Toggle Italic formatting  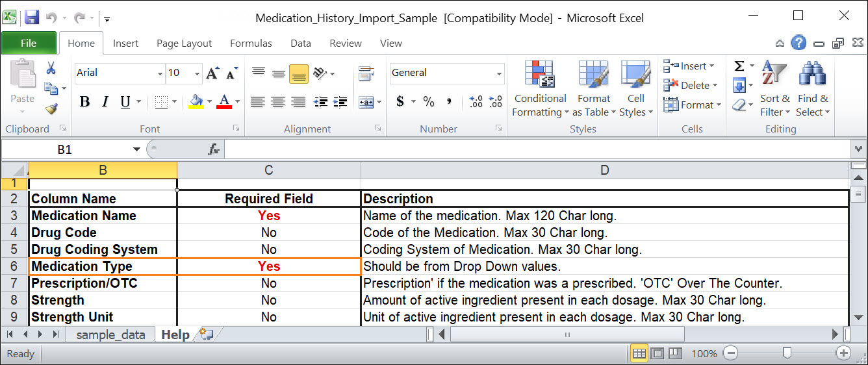[105, 102]
